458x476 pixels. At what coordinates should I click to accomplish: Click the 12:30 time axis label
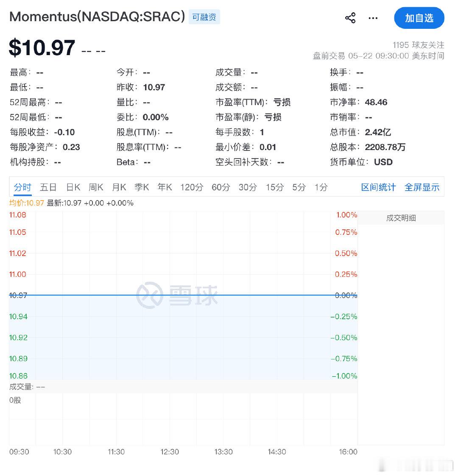170,452
